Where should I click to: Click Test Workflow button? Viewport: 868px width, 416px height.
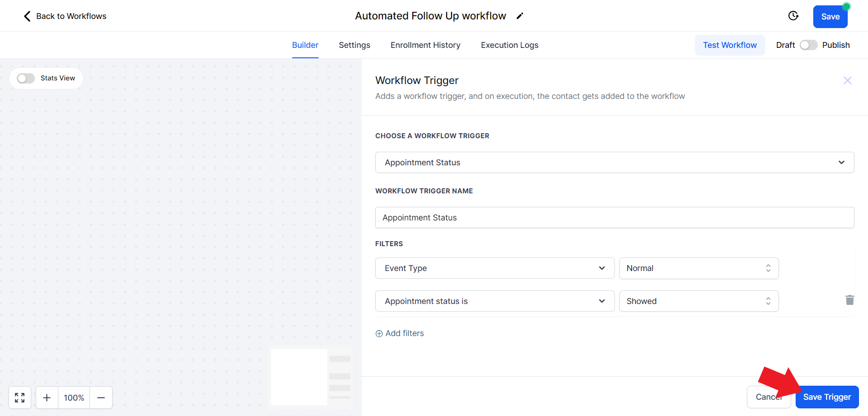tap(730, 45)
